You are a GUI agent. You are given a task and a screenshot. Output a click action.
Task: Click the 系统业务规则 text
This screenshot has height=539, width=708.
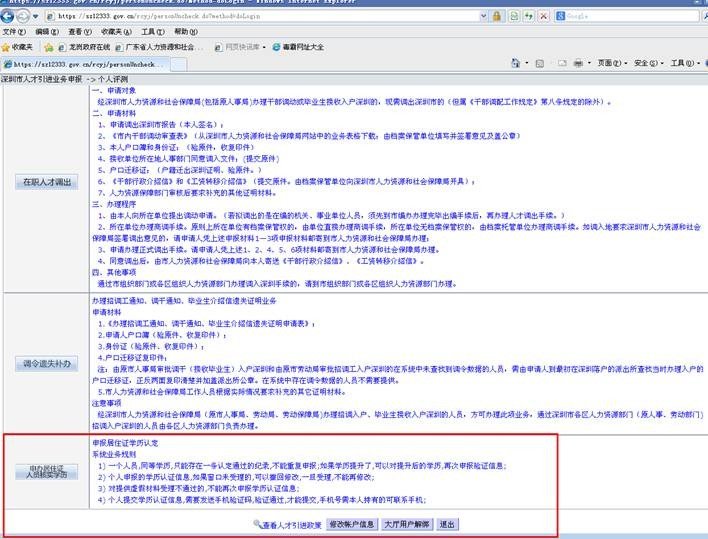pyautogui.click(x=115, y=454)
